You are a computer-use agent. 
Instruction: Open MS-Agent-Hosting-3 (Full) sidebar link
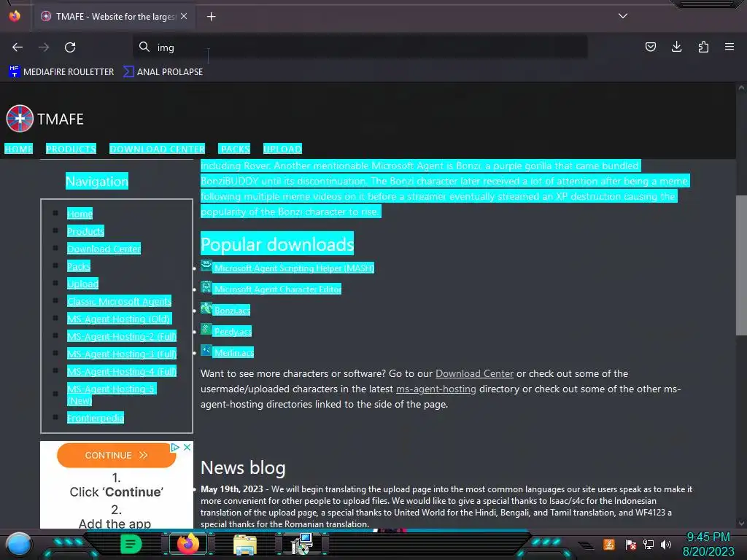pos(122,354)
